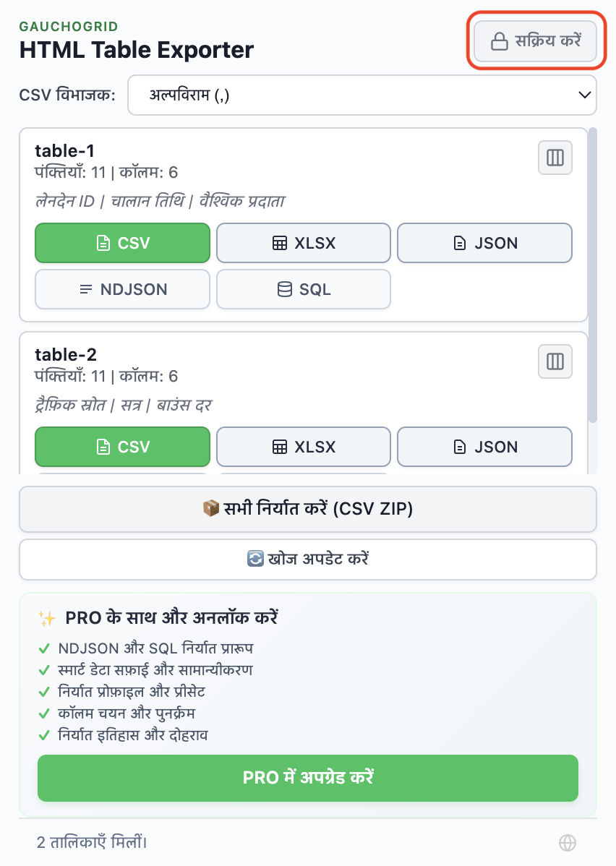Image resolution: width=616 pixels, height=866 pixels.
Task: Click the lock icon on सक्रिय करें button
Action: 500,41
